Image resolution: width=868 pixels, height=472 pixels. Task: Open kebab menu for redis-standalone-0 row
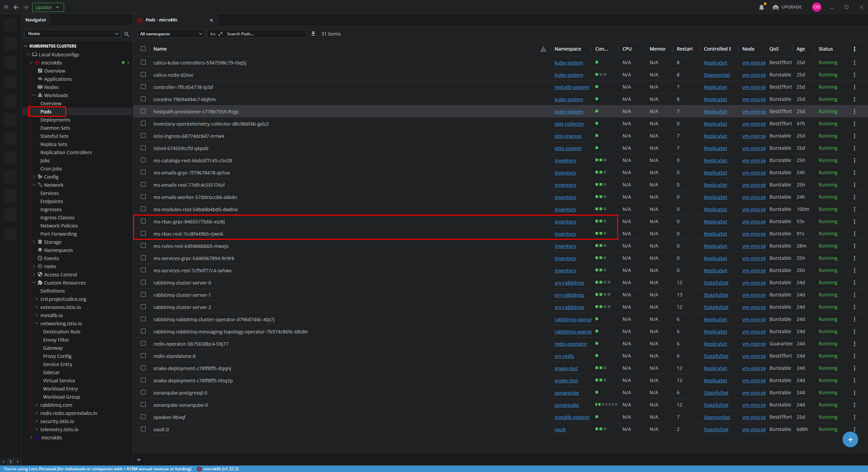[854, 356]
